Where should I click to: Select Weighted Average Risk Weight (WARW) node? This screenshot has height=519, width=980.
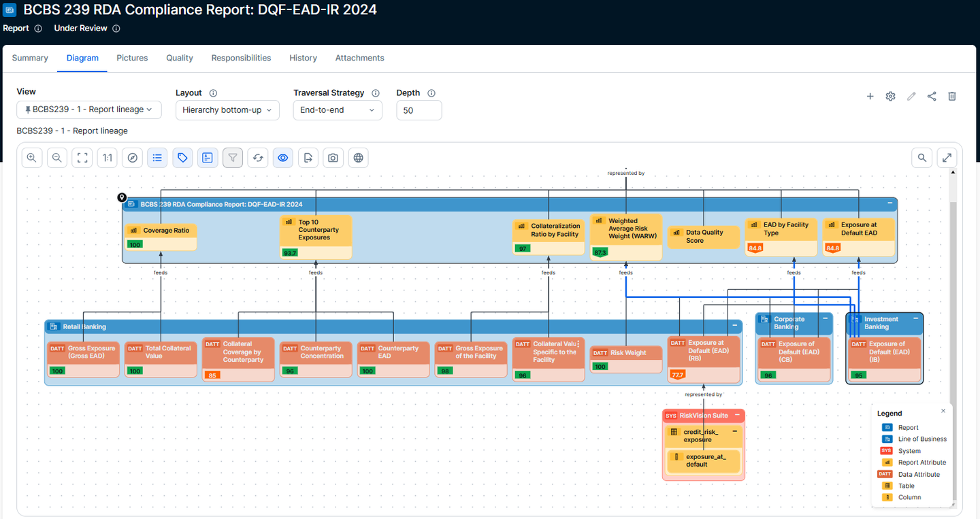point(626,237)
